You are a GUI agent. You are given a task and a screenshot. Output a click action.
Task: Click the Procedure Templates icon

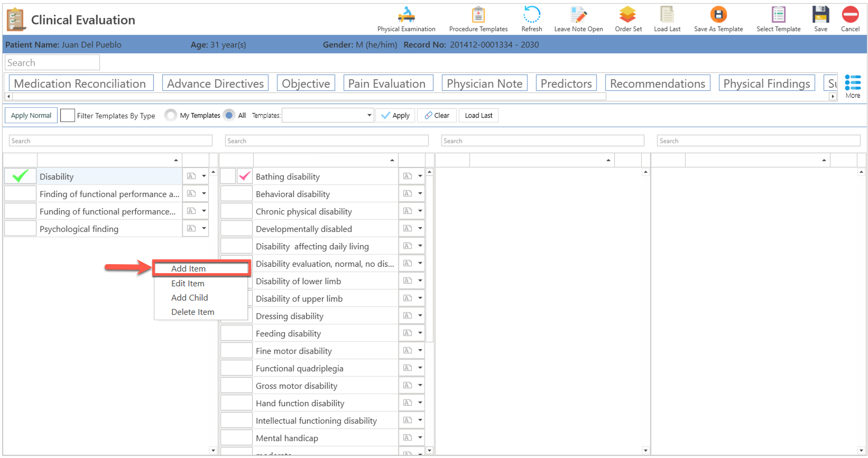click(x=478, y=15)
